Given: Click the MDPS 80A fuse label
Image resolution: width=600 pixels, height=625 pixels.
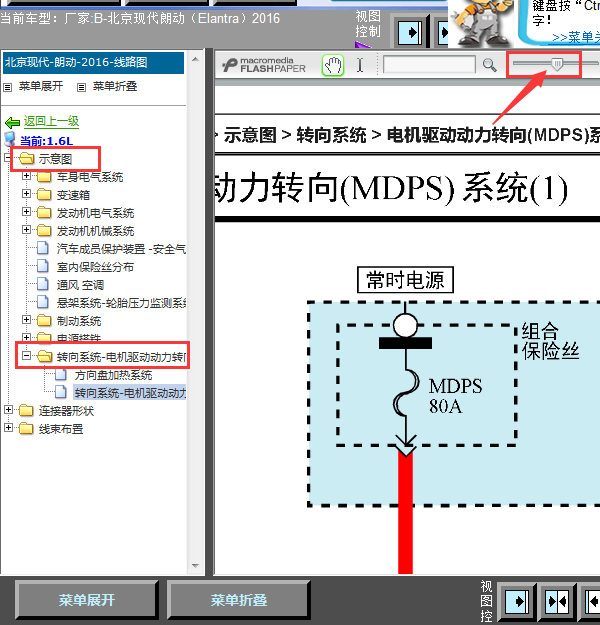Looking at the screenshot, I should click(x=455, y=396).
